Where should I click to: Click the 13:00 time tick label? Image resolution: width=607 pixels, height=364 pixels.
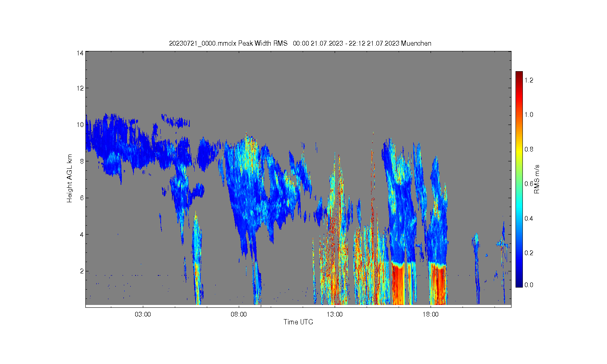point(335,314)
